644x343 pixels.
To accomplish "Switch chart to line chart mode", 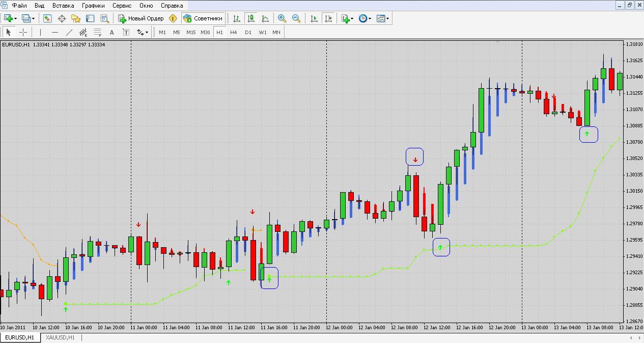I will 265,18.
